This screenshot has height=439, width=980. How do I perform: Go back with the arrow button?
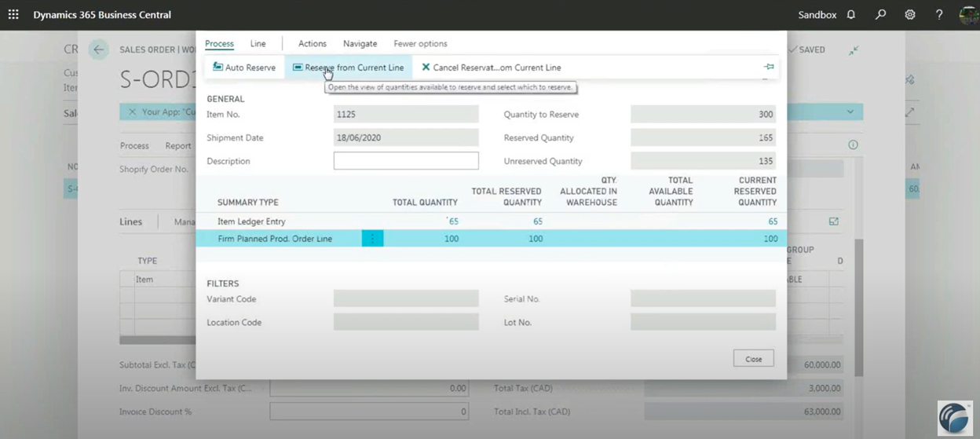point(98,49)
